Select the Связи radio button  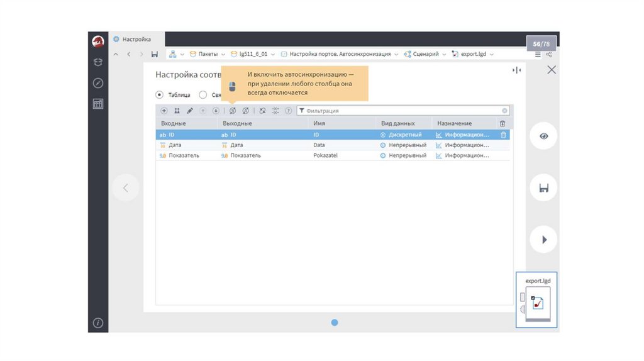(203, 95)
